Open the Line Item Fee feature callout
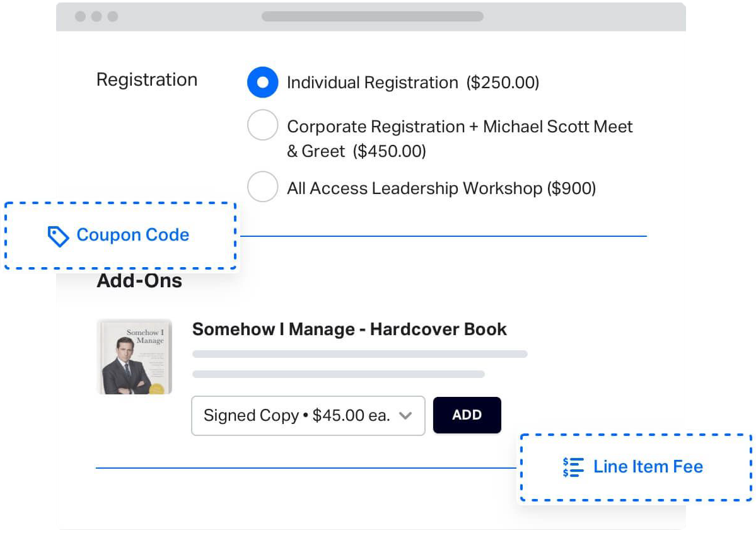 click(x=636, y=467)
